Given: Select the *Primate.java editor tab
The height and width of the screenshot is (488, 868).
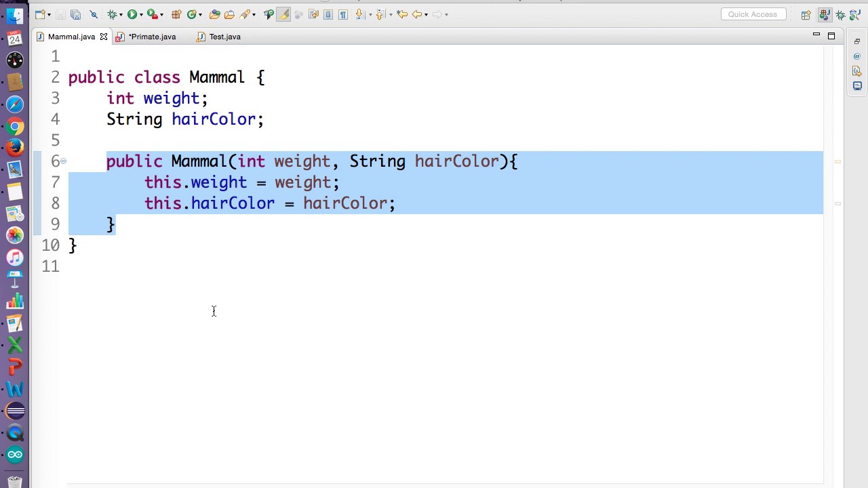Looking at the screenshot, I should (146, 37).
